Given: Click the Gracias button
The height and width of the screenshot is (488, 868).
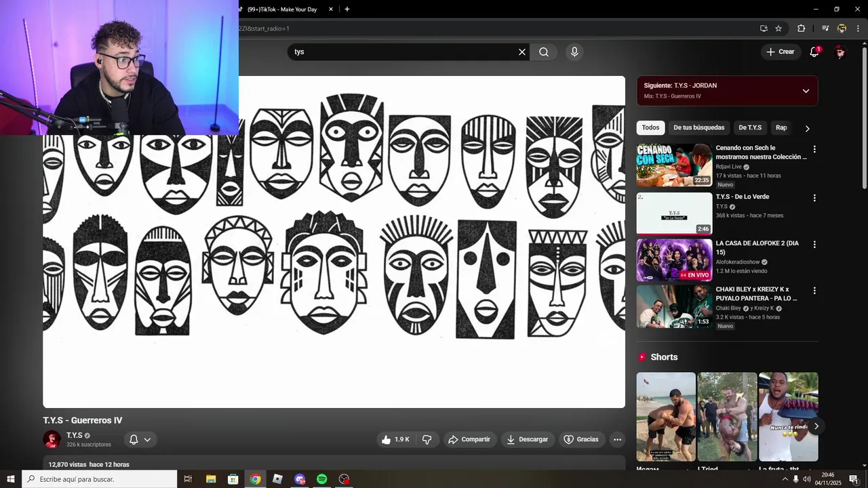Looking at the screenshot, I should 581,439.
